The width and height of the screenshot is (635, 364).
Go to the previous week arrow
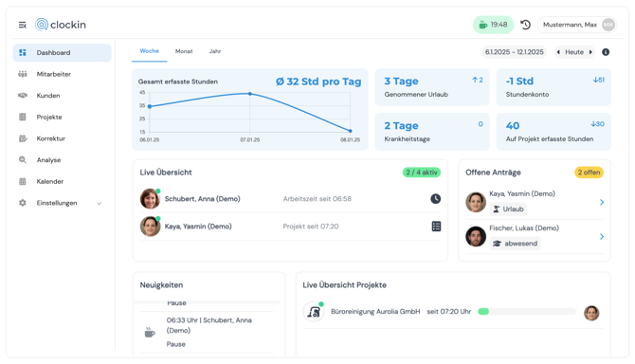coord(558,52)
